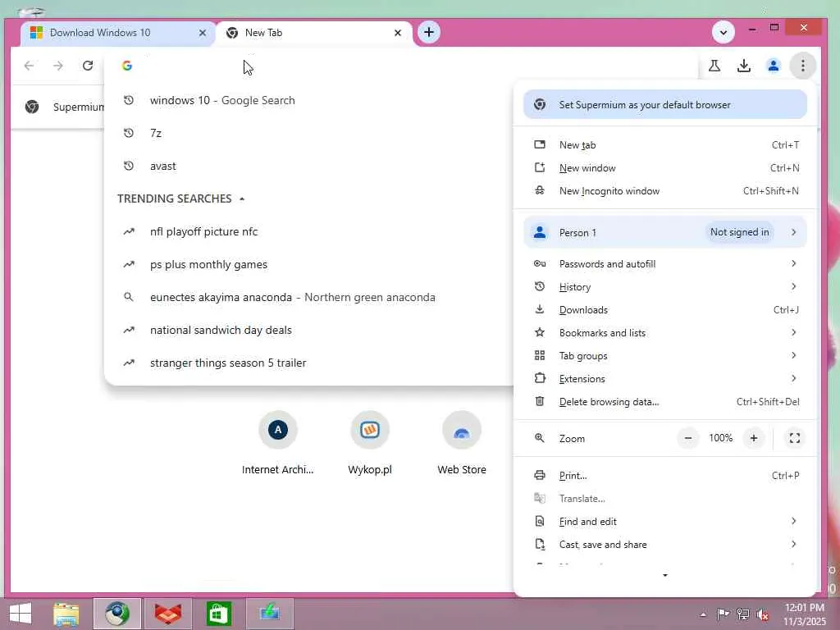Click the Action Center flag tray icon

pyautogui.click(x=723, y=614)
